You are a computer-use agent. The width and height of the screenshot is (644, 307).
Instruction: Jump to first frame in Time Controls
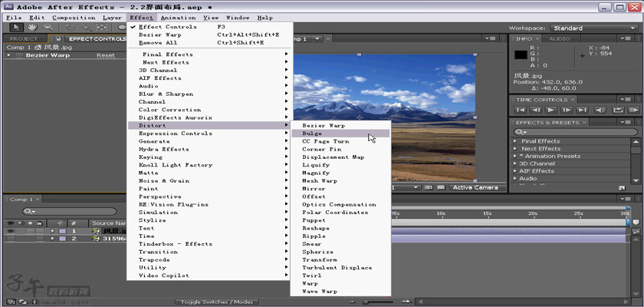[521, 111]
